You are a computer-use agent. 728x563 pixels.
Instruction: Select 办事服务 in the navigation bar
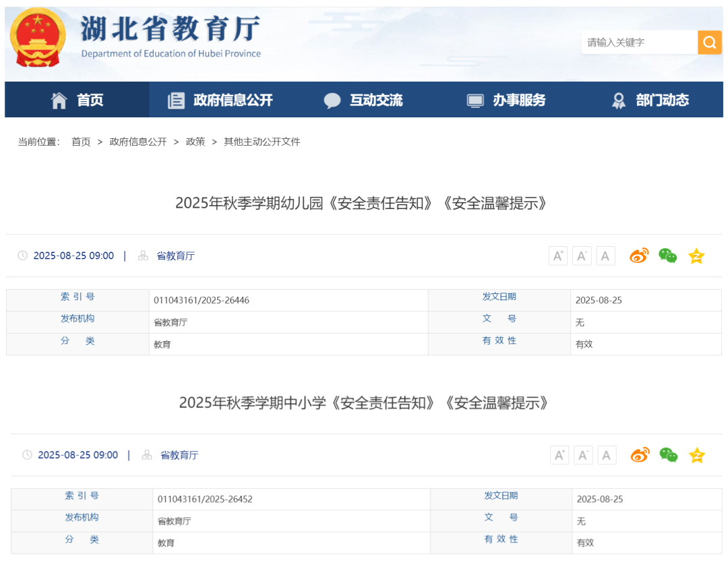[506, 100]
